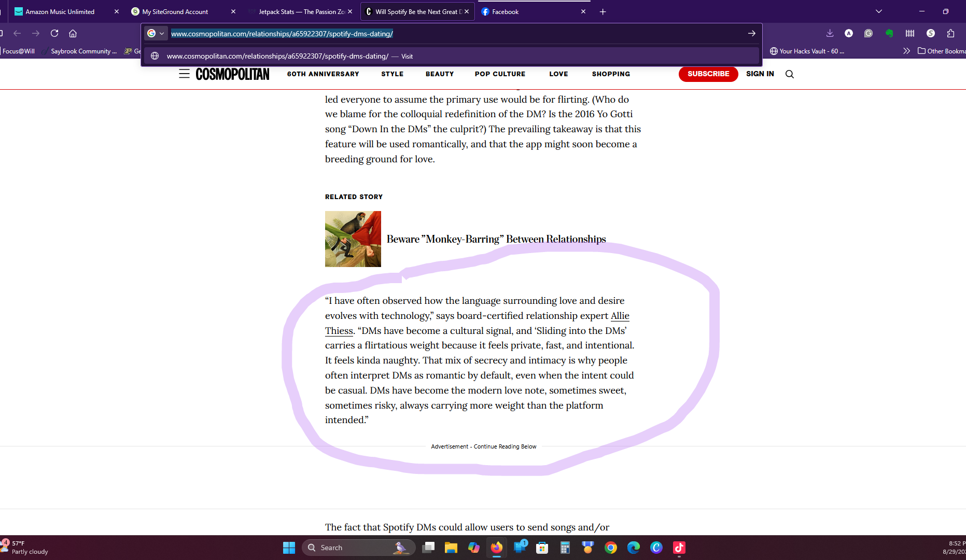
Task: Launch Microsoft Edge from the taskbar
Action: click(x=634, y=548)
